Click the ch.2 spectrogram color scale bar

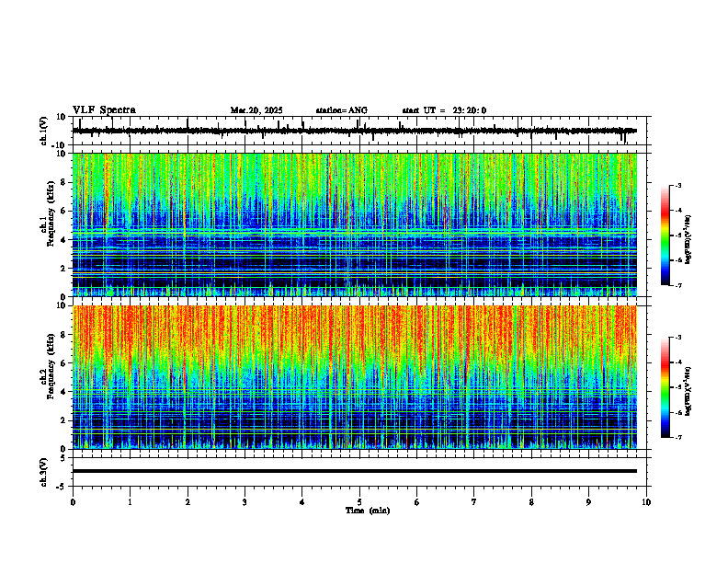(x=665, y=387)
